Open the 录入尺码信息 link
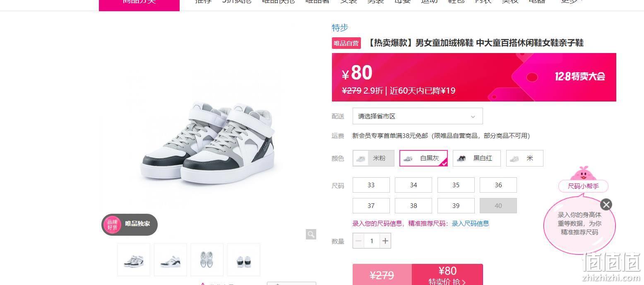The height and width of the screenshot is (285, 644). [x=470, y=224]
